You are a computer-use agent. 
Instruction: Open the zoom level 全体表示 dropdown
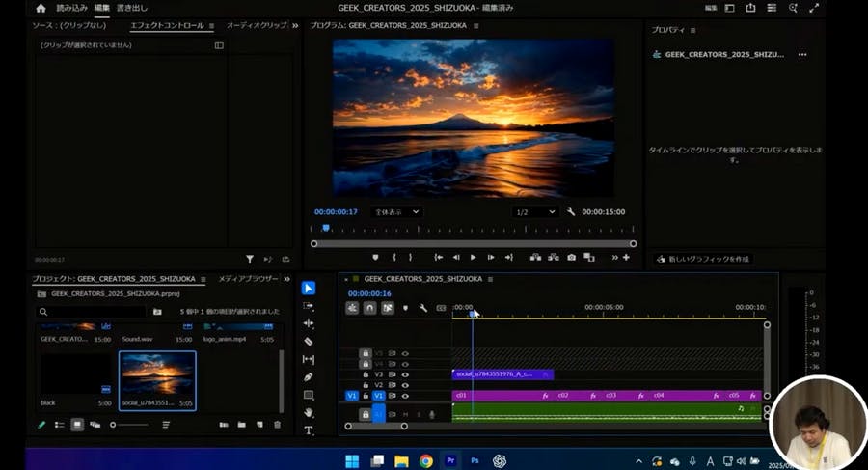[x=396, y=212]
